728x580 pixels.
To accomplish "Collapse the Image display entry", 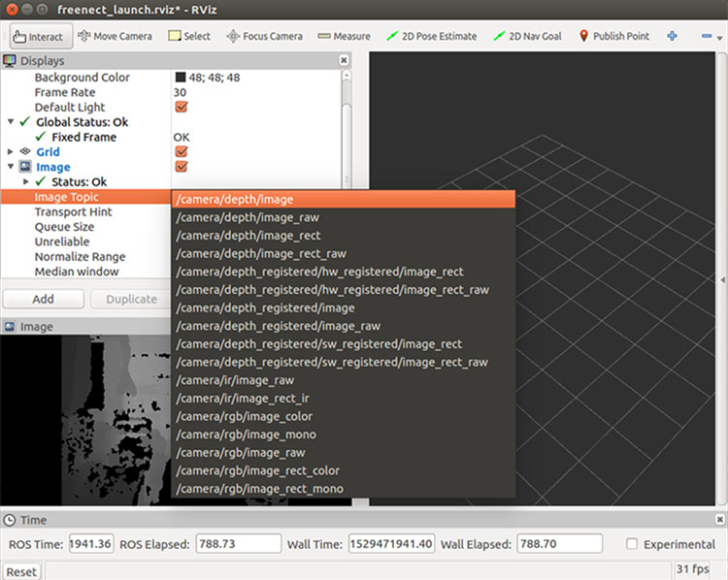I will pyautogui.click(x=11, y=167).
